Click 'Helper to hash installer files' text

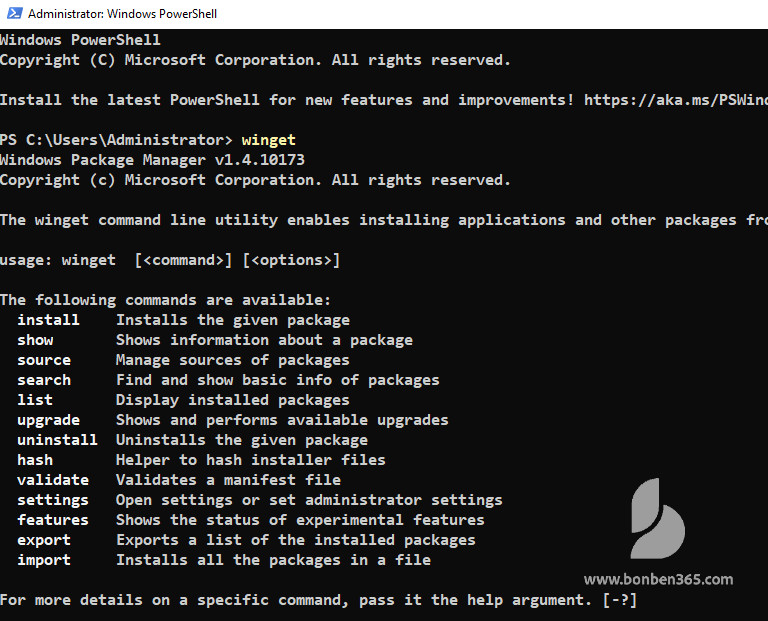coord(251,460)
